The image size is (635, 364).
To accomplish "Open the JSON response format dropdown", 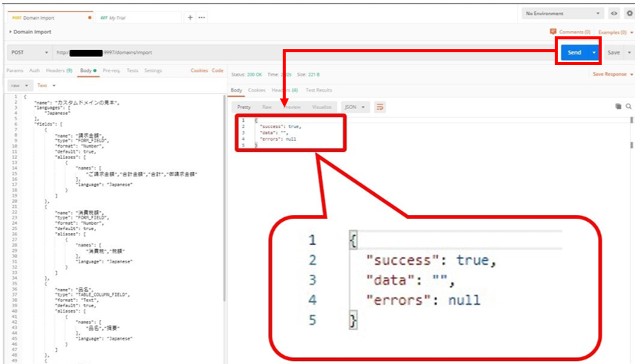I will (355, 107).
